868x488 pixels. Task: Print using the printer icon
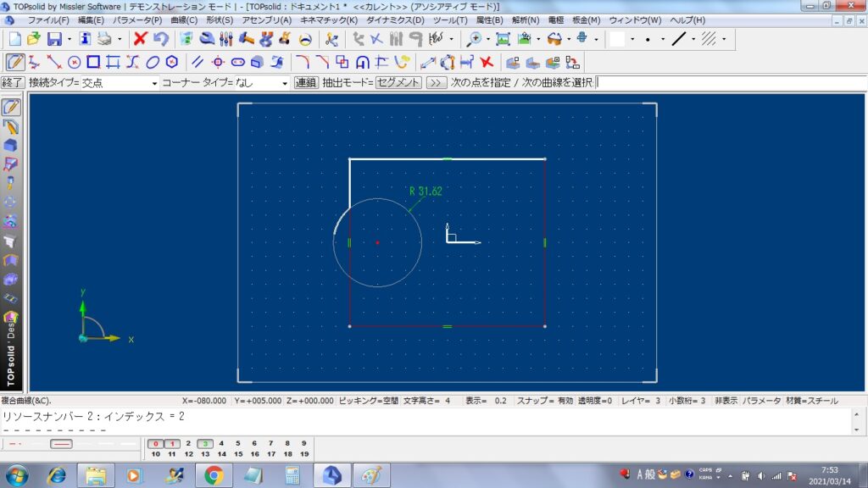(104, 39)
